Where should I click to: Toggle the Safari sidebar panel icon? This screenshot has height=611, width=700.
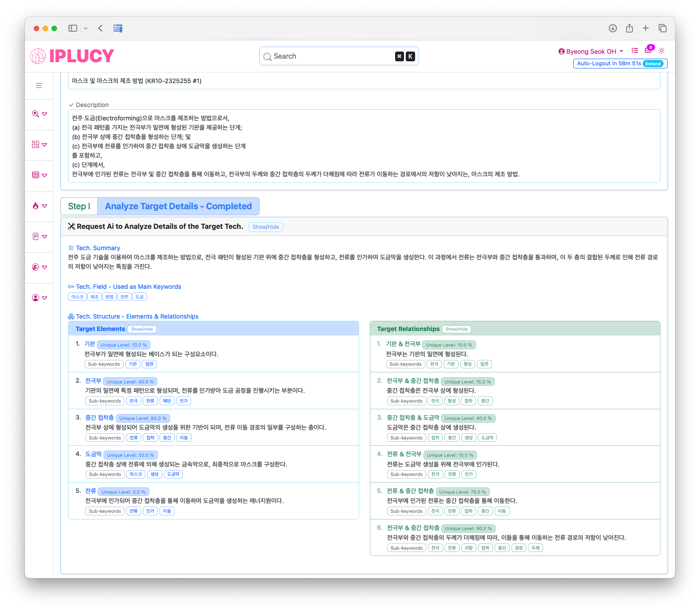pyautogui.click(x=72, y=28)
